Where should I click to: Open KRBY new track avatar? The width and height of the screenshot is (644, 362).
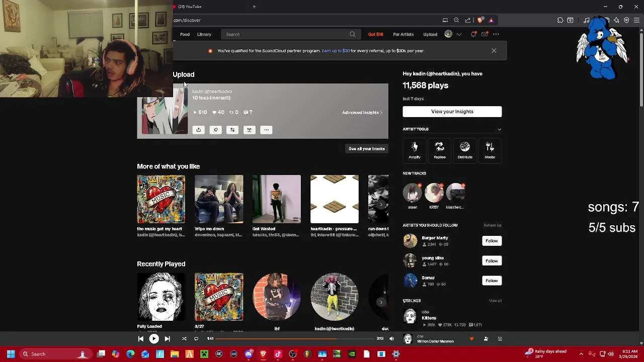[434, 193]
